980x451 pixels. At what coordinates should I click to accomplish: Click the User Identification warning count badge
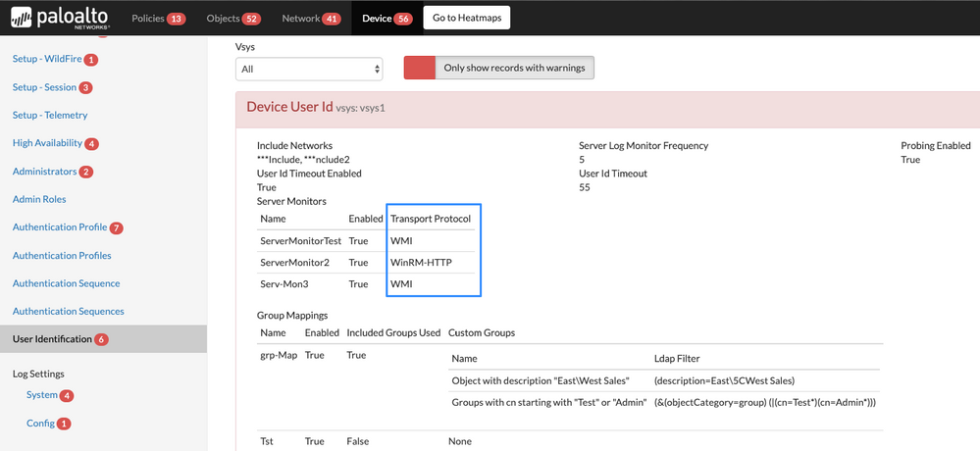(102, 340)
